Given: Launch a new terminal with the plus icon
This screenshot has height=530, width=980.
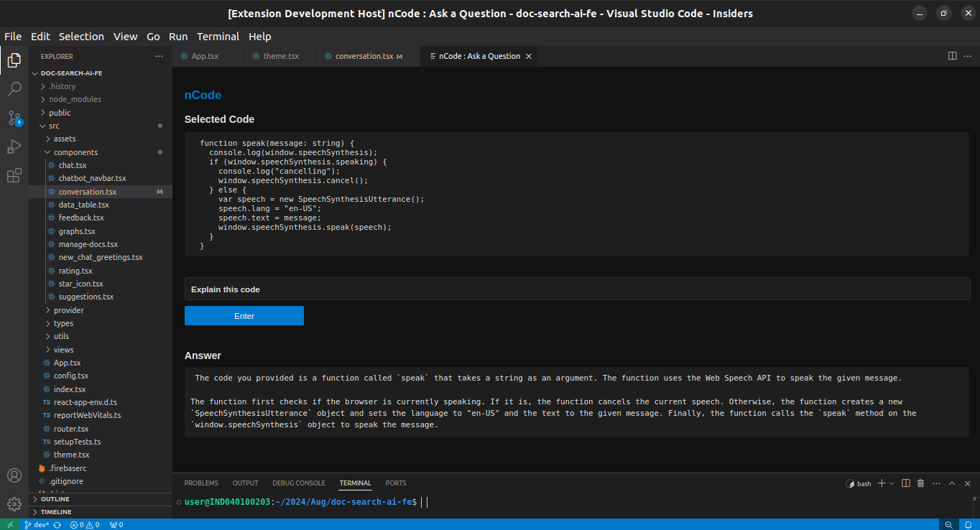Looking at the screenshot, I should click(x=882, y=483).
